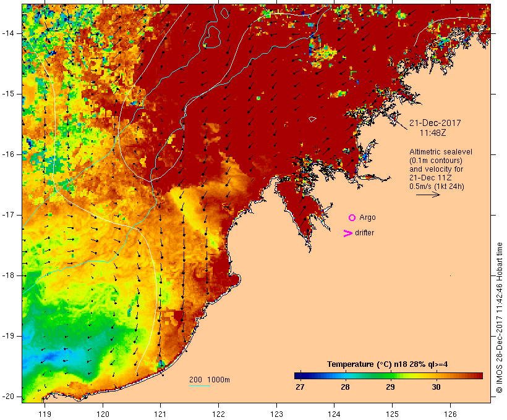Click the '29' color bar label
The width and height of the screenshot is (507, 420).
tap(390, 387)
